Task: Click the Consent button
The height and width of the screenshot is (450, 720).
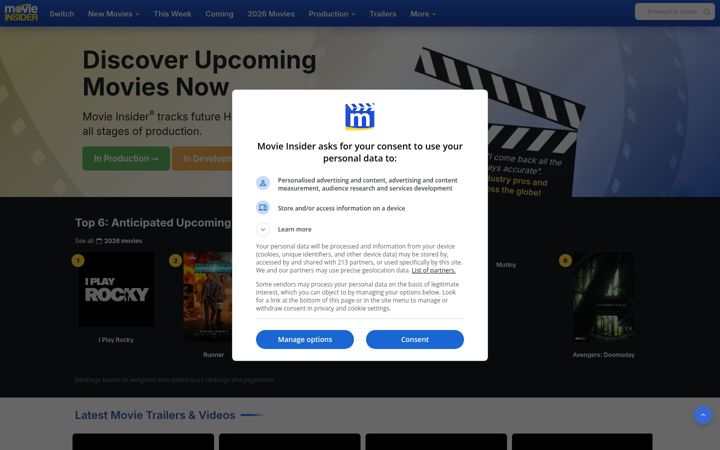Action: coord(415,339)
